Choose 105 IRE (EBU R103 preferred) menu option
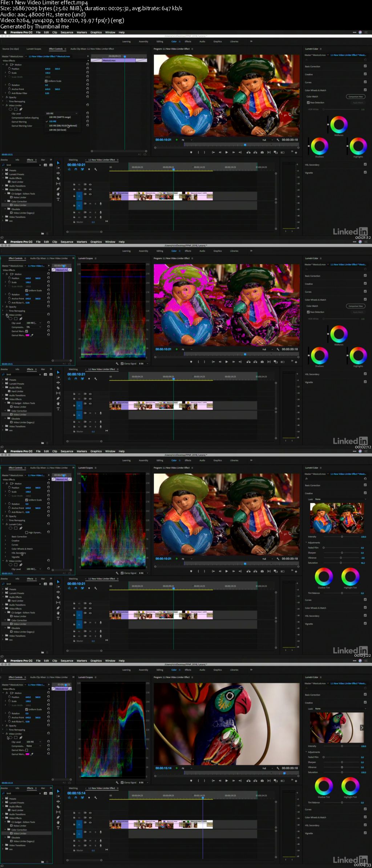This screenshot has width=372, height=868. coord(63,126)
